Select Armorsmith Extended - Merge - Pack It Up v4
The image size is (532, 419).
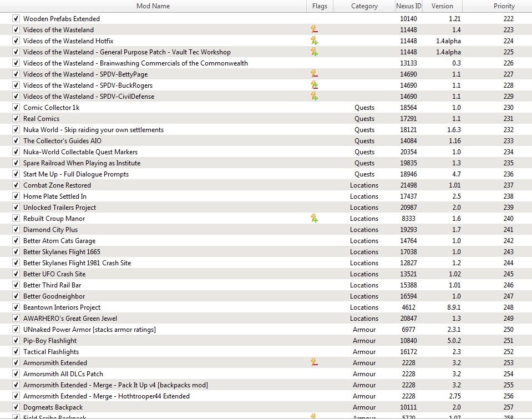point(116,385)
